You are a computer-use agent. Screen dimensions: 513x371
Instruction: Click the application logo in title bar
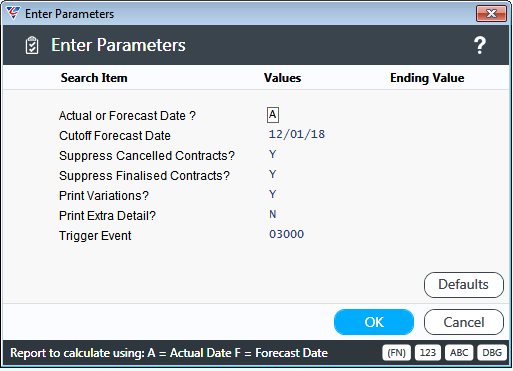point(13,13)
